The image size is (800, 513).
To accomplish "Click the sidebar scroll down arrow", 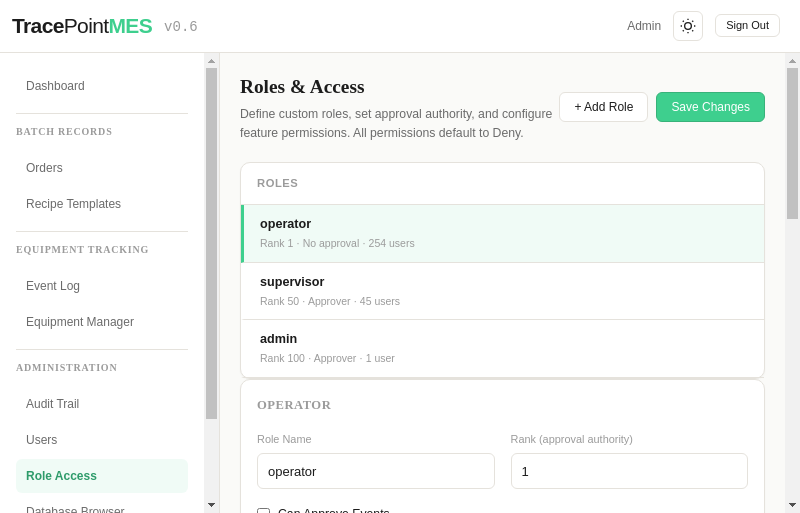I will (x=211, y=505).
